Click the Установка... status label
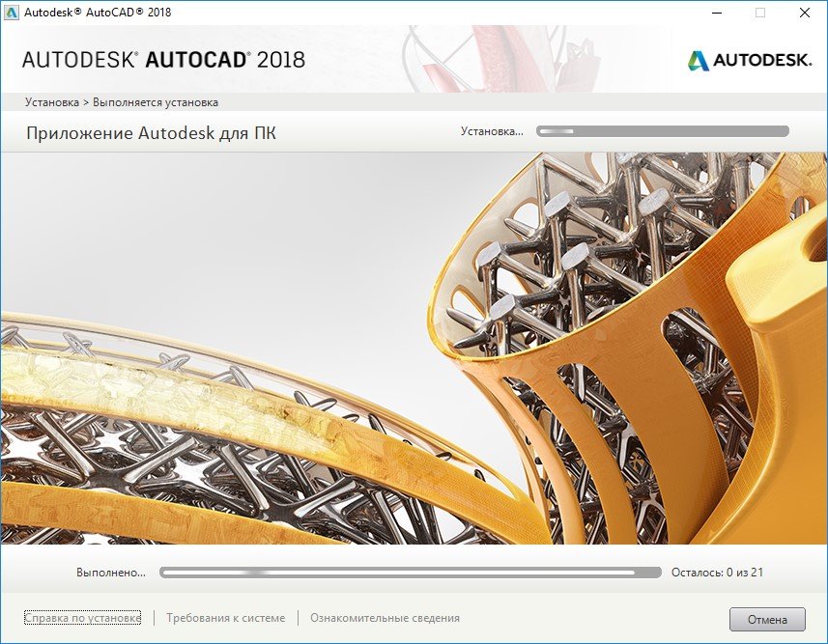This screenshot has height=644, width=828. pyautogui.click(x=492, y=131)
